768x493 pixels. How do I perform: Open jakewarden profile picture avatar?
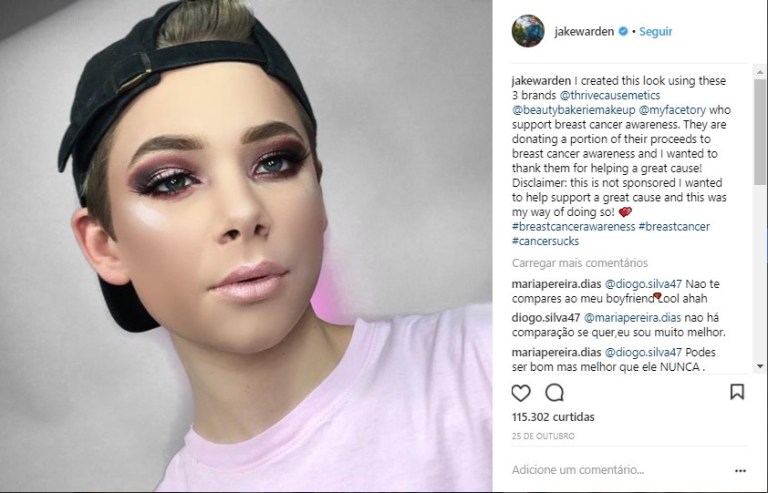[x=528, y=31]
